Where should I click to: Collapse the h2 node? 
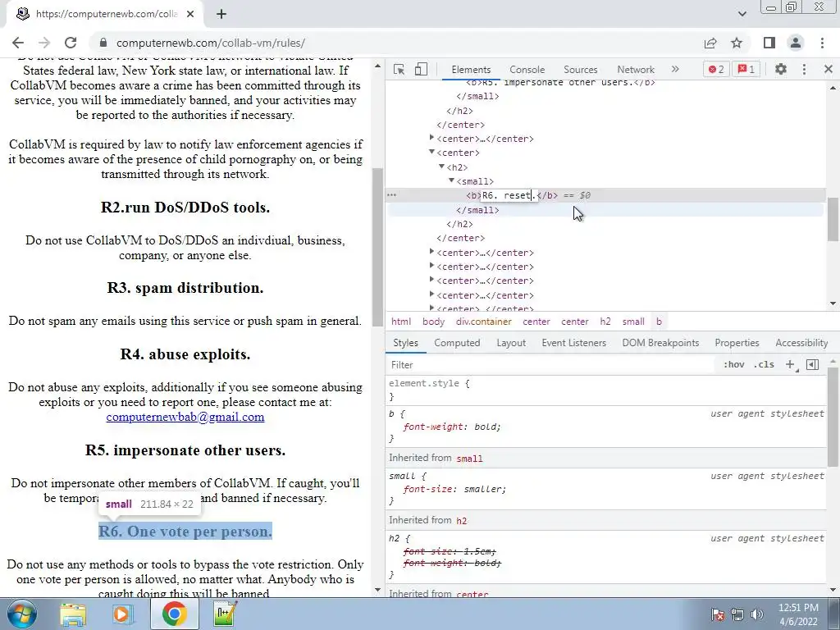click(x=442, y=167)
